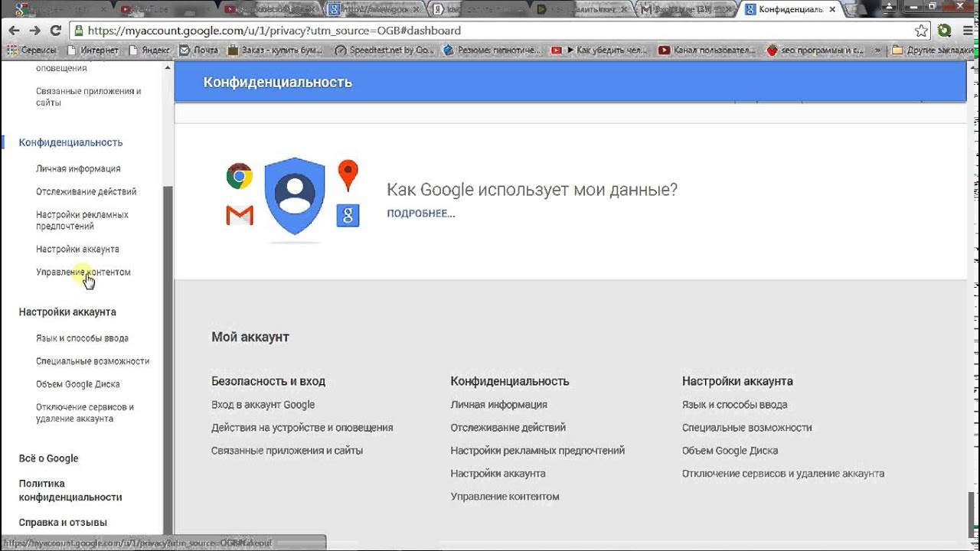This screenshot has height=551, width=980.
Task: Open Управление контентом under Мой аккаунт
Action: pyautogui.click(x=505, y=496)
